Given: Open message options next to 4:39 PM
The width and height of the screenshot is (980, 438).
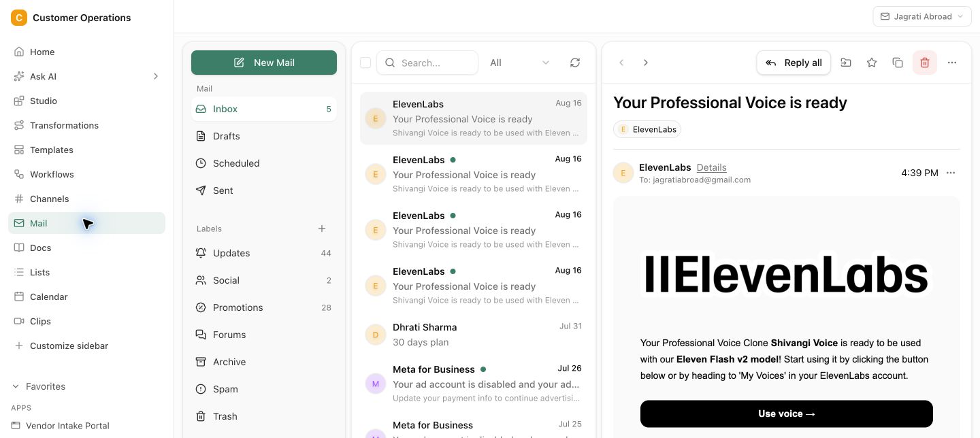Looking at the screenshot, I should click(951, 173).
